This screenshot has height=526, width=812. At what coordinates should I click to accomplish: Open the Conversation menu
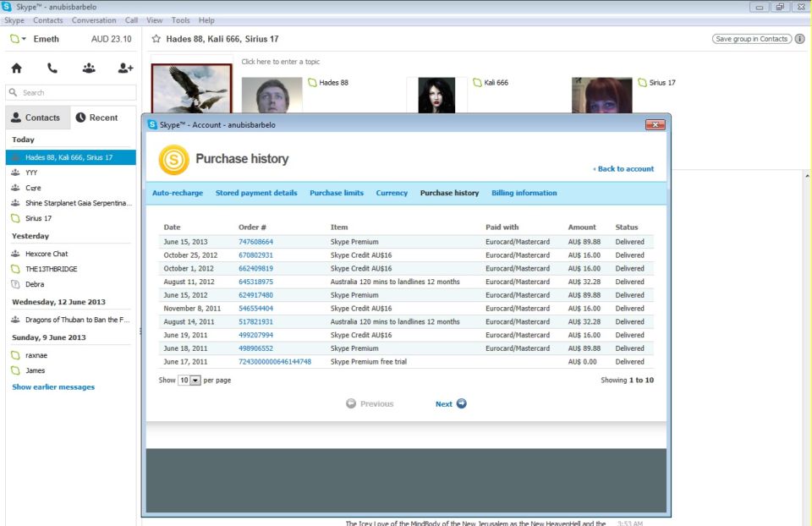(94, 20)
